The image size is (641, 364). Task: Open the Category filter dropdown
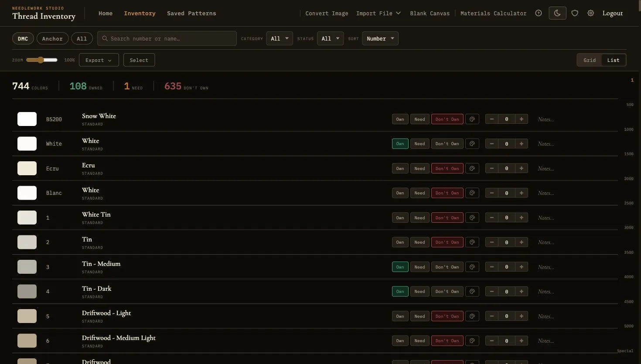[279, 38]
